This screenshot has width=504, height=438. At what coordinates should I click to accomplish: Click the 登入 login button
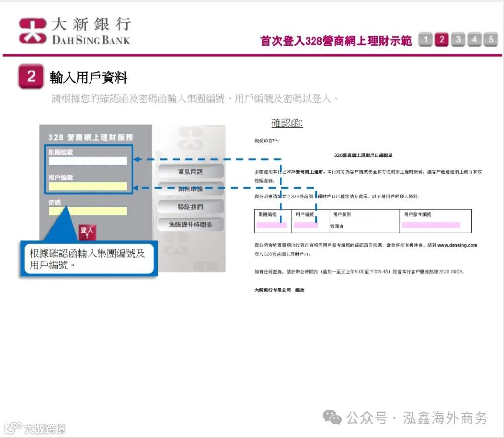pos(87,232)
